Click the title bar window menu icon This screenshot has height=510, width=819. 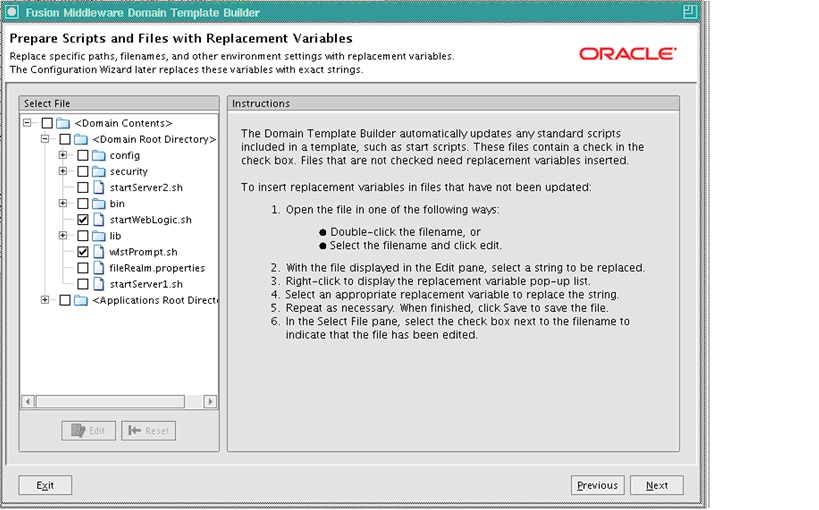[x=12, y=12]
